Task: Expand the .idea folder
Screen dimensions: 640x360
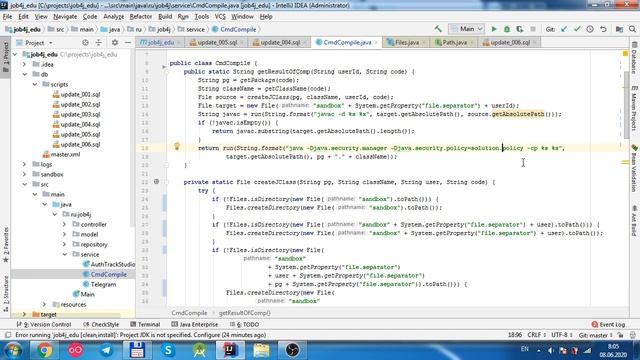Action: click(x=24, y=64)
